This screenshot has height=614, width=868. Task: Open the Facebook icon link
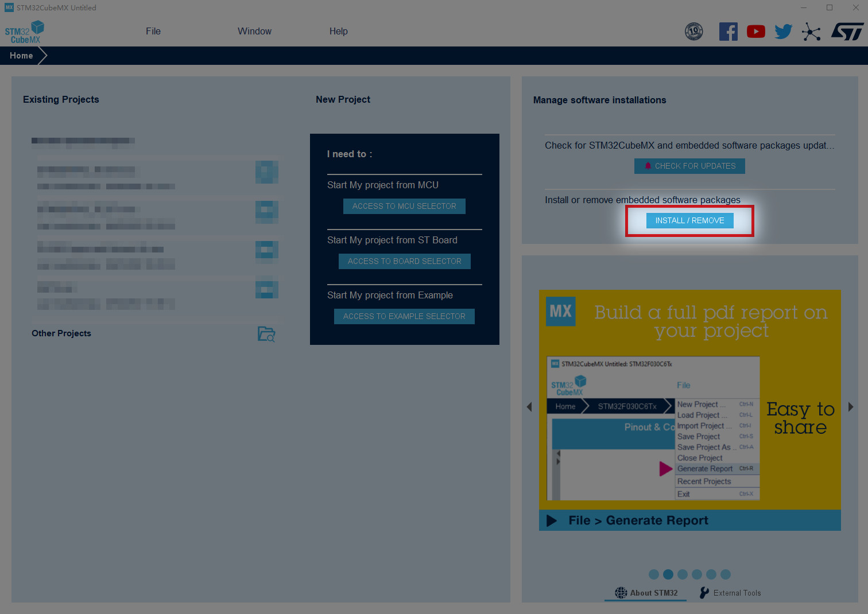[x=728, y=32]
